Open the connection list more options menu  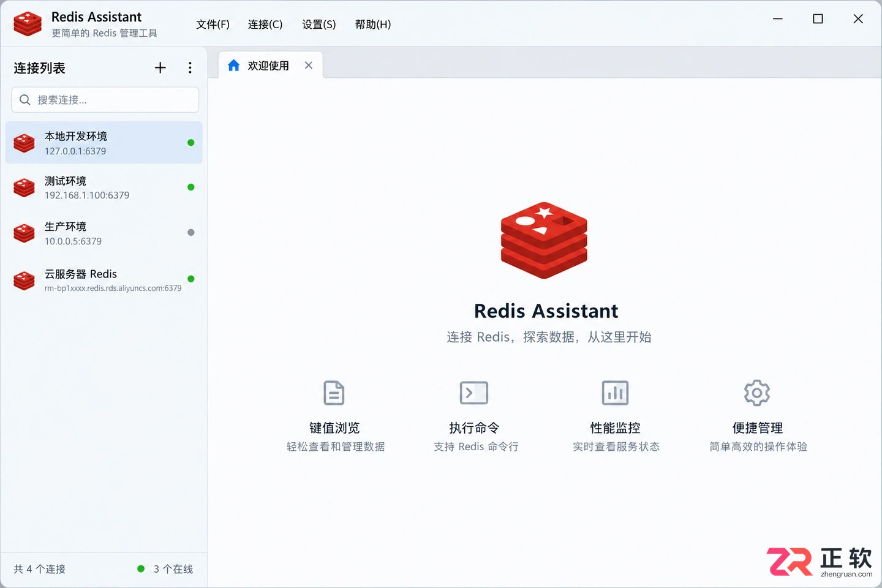pyautogui.click(x=190, y=68)
